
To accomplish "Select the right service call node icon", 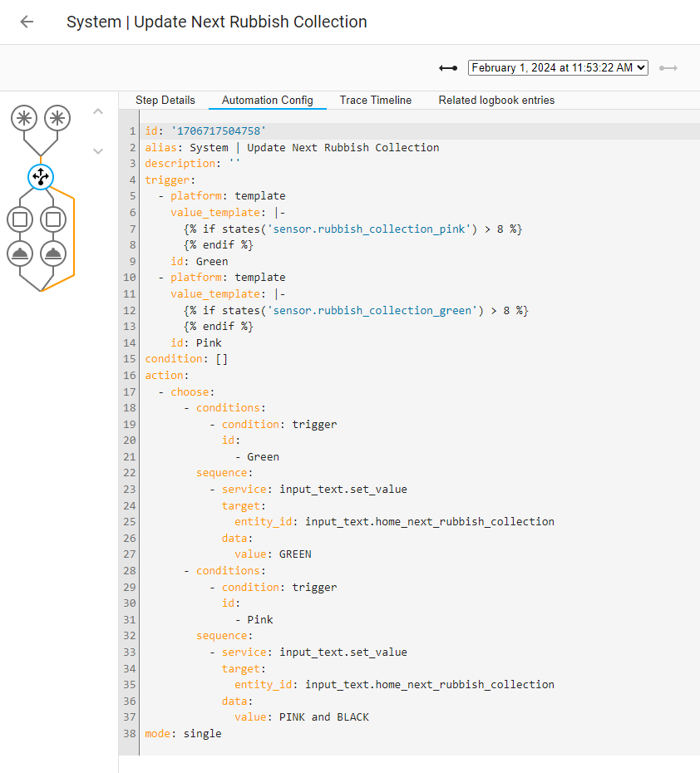I will (53, 253).
